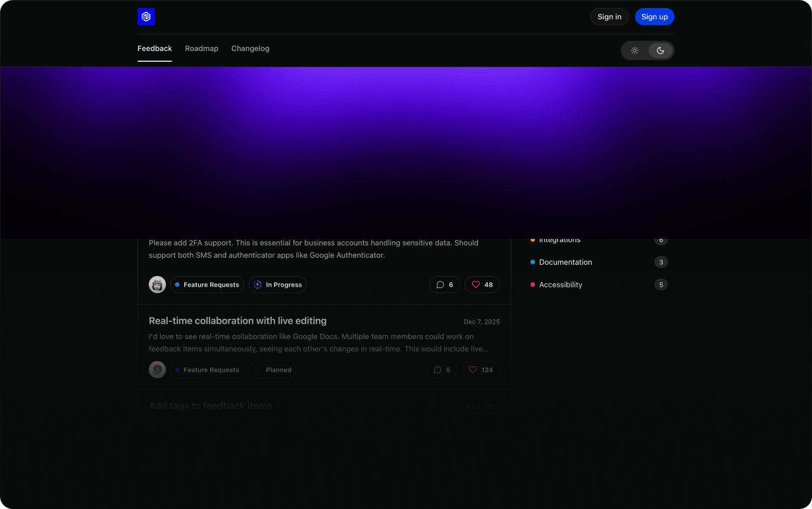The width and height of the screenshot is (812, 509).
Task: Heart the Real-time collaboration post with 124 likes
Action: (481, 370)
